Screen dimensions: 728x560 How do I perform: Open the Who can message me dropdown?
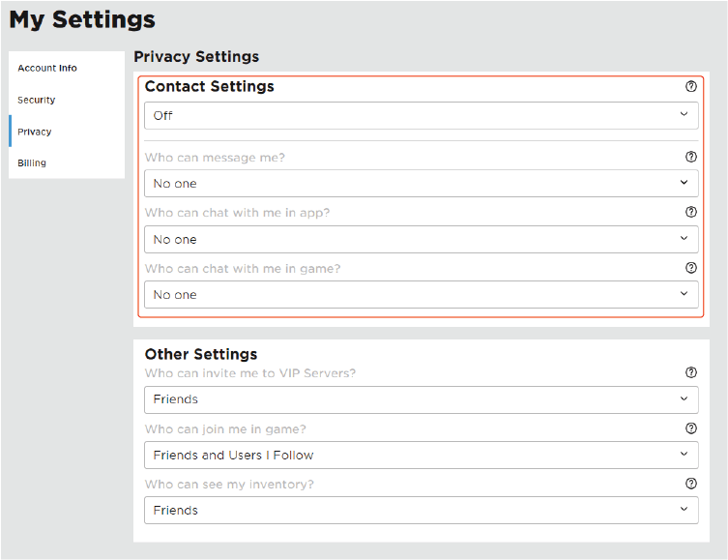[x=421, y=183]
